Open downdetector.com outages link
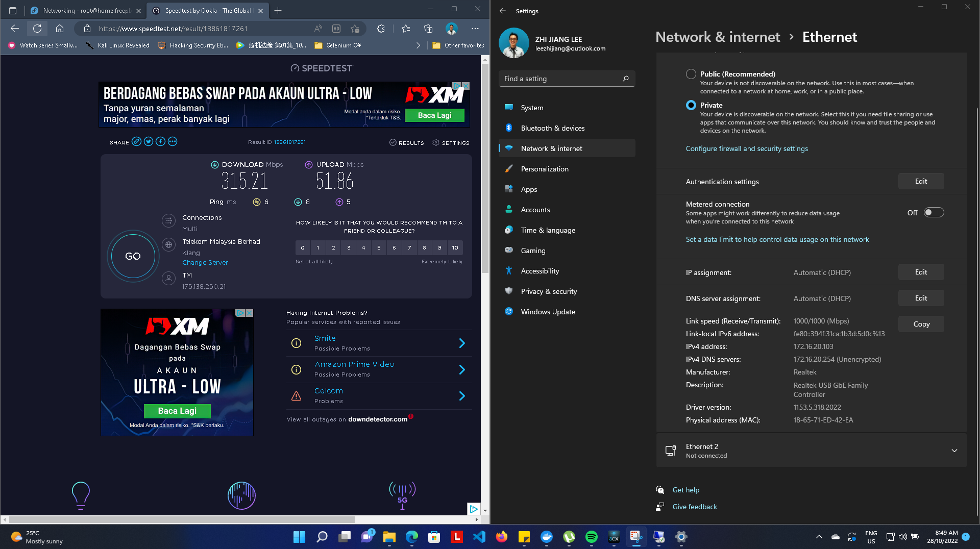 (378, 419)
